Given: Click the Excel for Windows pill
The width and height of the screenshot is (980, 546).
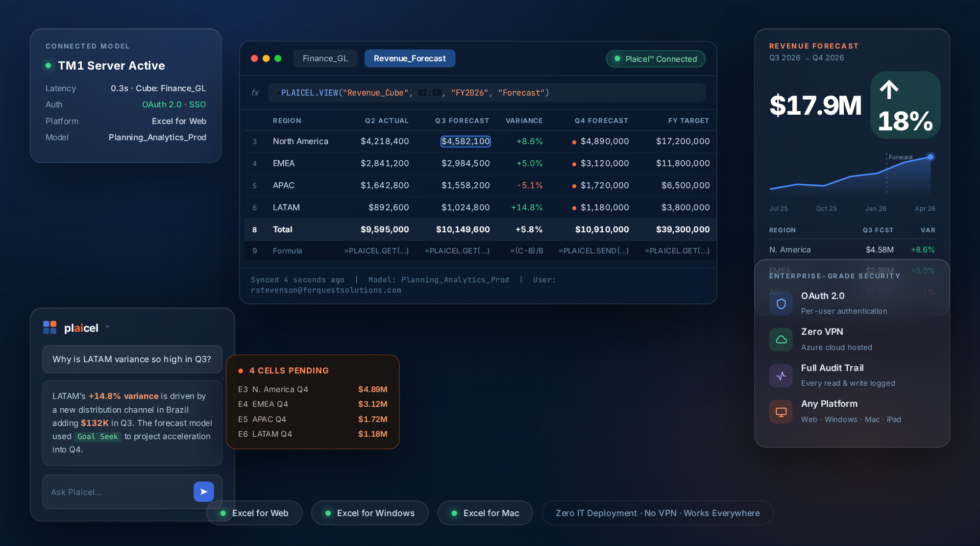Looking at the screenshot, I should tap(370, 513).
